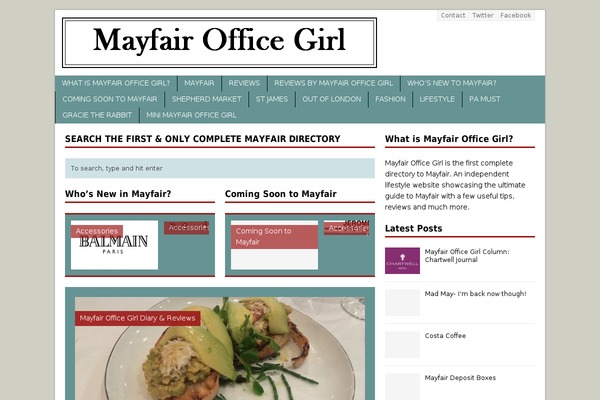Go to Mini Mayfair Office Girl menu
Screen dimensions: 600x400
tap(191, 115)
